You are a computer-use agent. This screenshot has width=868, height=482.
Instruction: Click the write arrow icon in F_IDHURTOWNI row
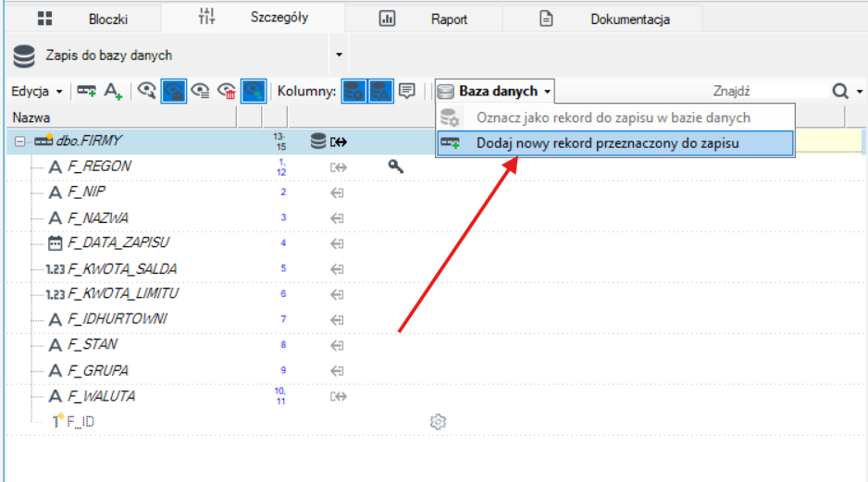click(x=337, y=320)
